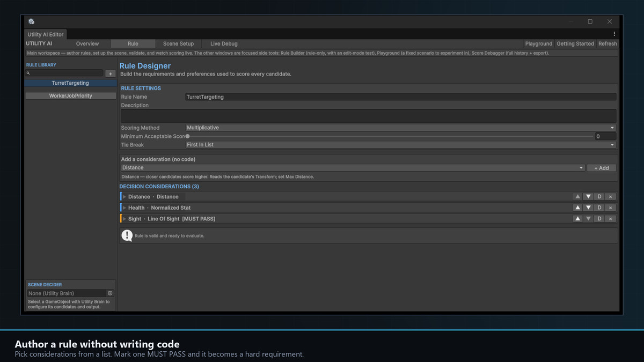Viewport: 644px width, 362px height.
Task: Duplicate the Distance consideration with D
Action: click(599, 197)
